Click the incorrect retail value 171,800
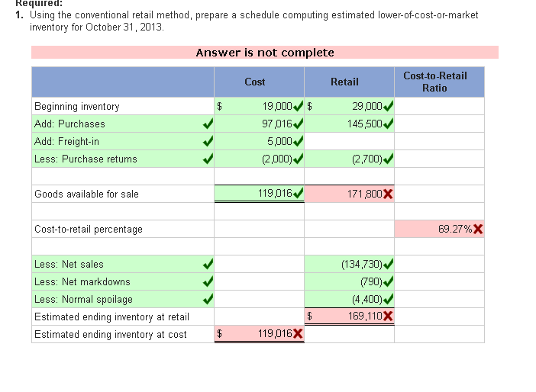The width and height of the screenshot is (536, 392). [x=365, y=194]
